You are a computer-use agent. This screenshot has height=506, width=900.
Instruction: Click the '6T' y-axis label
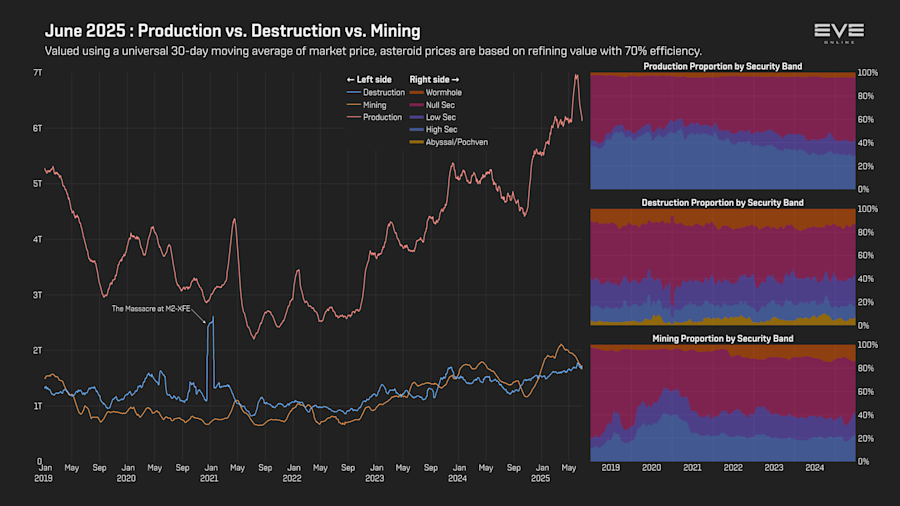(38, 129)
